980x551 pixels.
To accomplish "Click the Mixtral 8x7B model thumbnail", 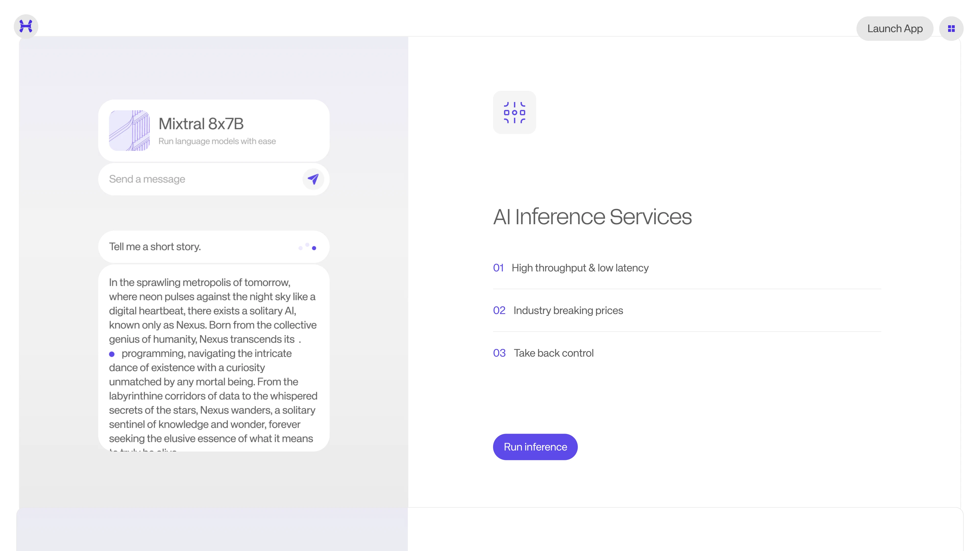I will pyautogui.click(x=129, y=130).
